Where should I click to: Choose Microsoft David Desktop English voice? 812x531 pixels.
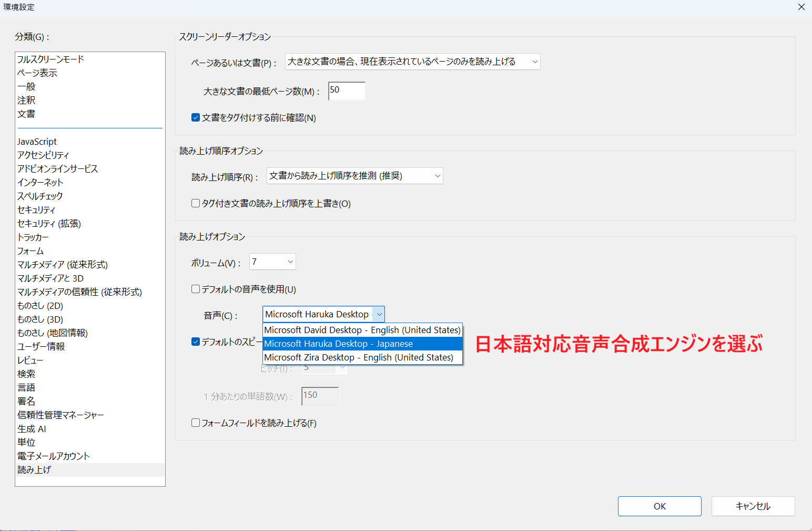click(x=362, y=330)
